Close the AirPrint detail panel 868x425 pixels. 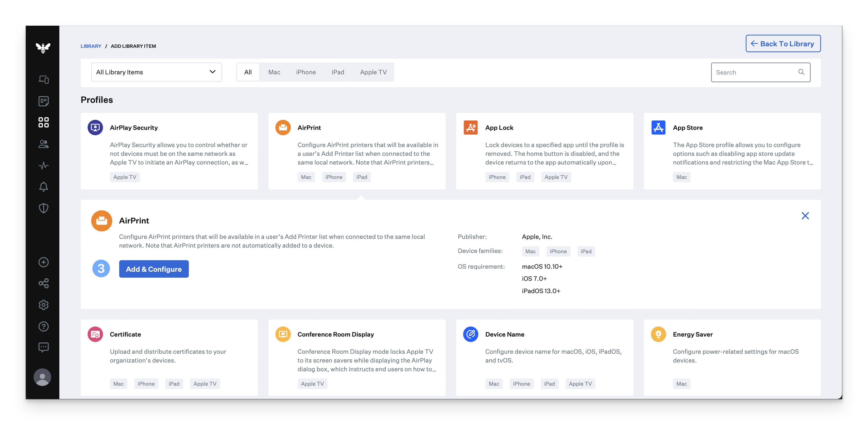click(805, 216)
